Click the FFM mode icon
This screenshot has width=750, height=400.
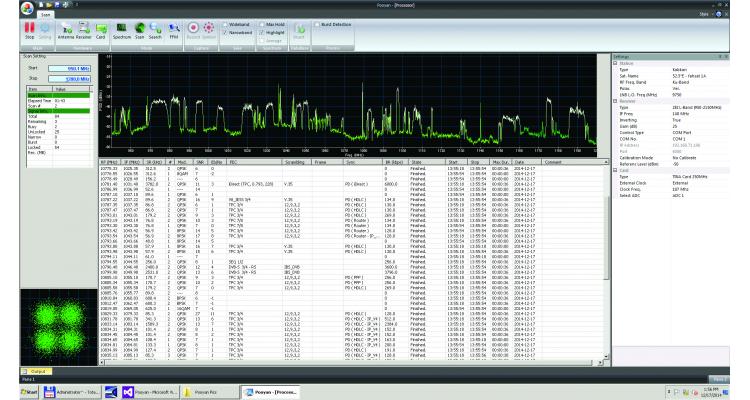pos(176,30)
